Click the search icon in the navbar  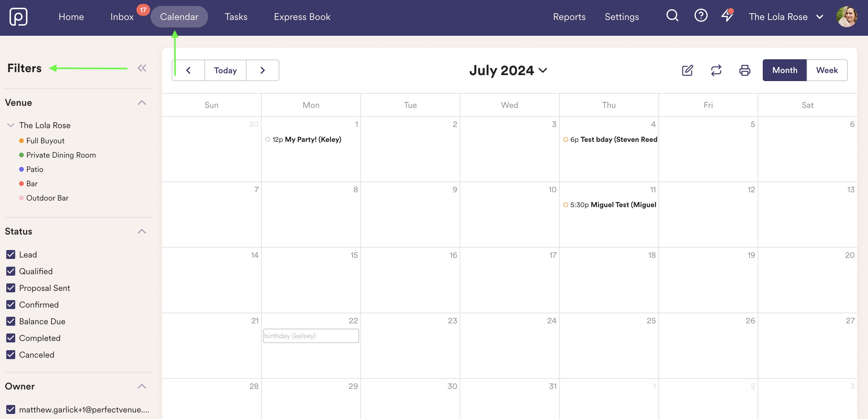pyautogui.click(x=673, y=16)
